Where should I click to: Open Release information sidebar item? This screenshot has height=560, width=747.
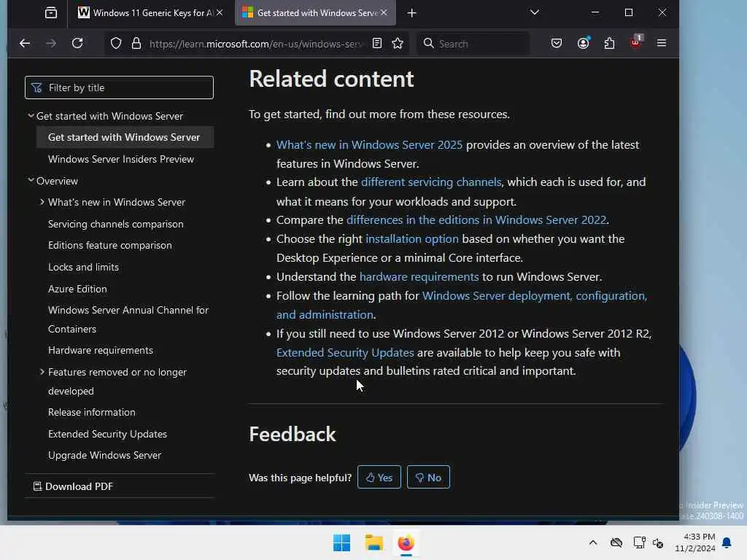[91, 413]
